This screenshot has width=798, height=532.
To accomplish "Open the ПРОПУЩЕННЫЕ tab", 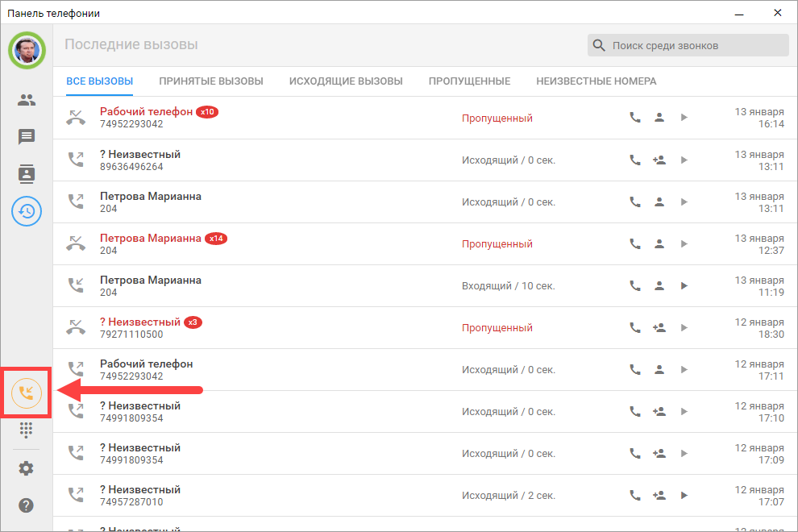I will coord(469,81).
